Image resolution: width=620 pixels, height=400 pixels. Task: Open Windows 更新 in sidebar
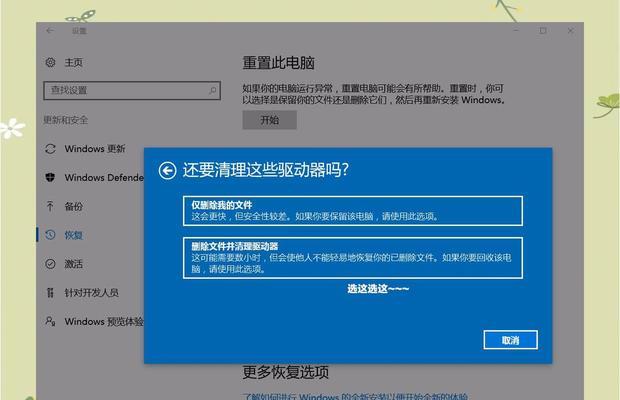(x=95, y=149)
